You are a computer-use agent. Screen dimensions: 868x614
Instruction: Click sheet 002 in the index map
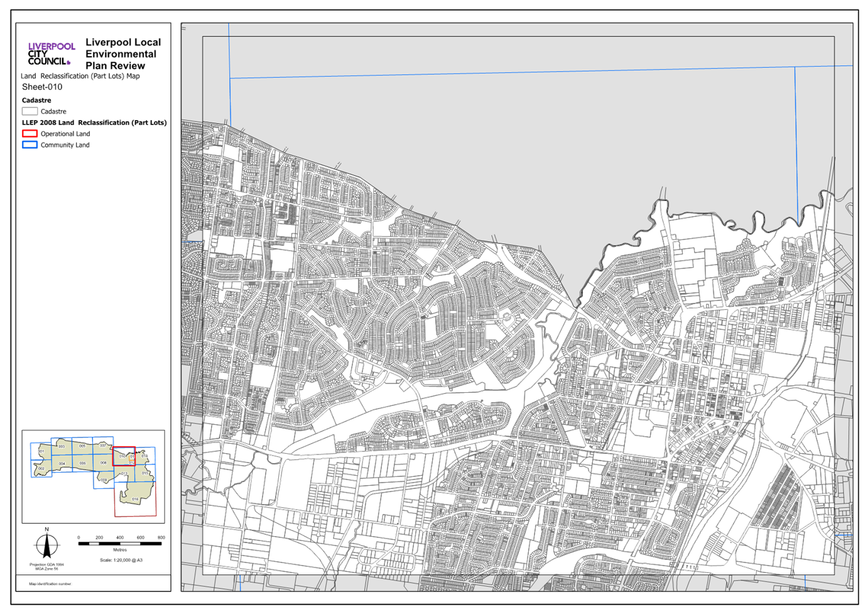41,468
